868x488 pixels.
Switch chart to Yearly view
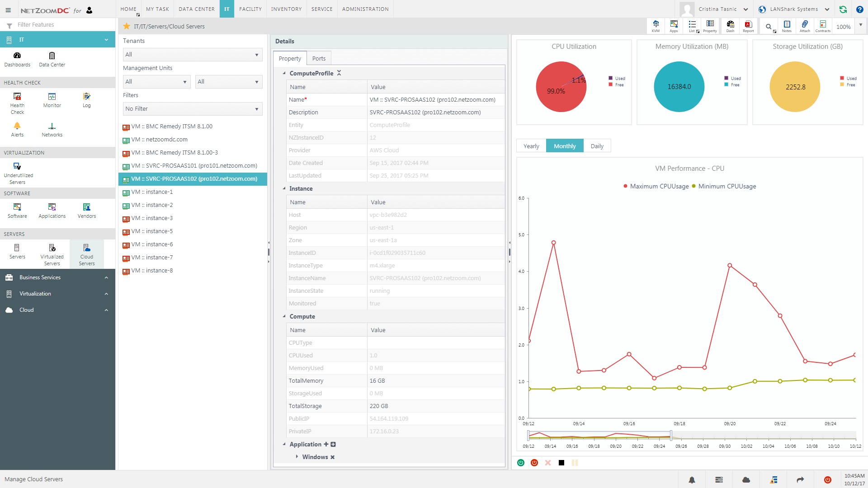click(x=531, y=146)
